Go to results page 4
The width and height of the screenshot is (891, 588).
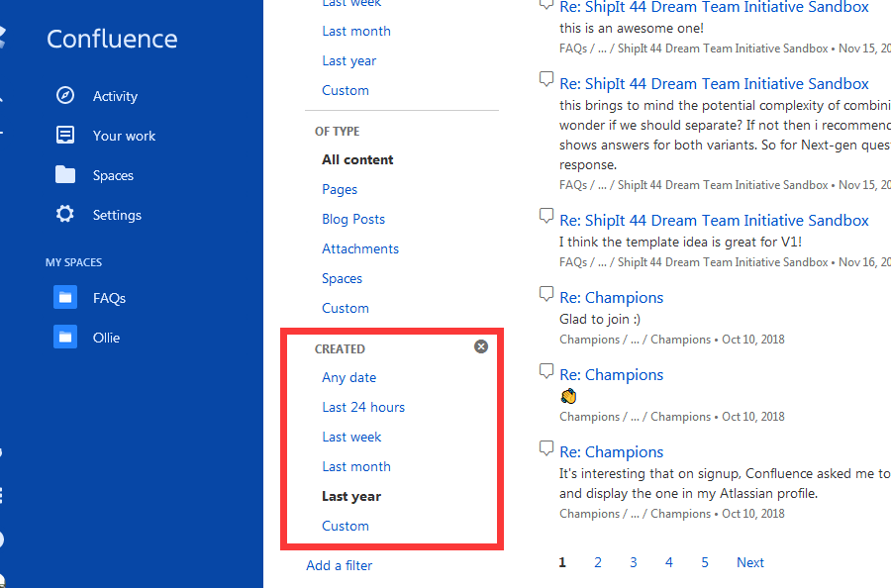coord(669,562)
